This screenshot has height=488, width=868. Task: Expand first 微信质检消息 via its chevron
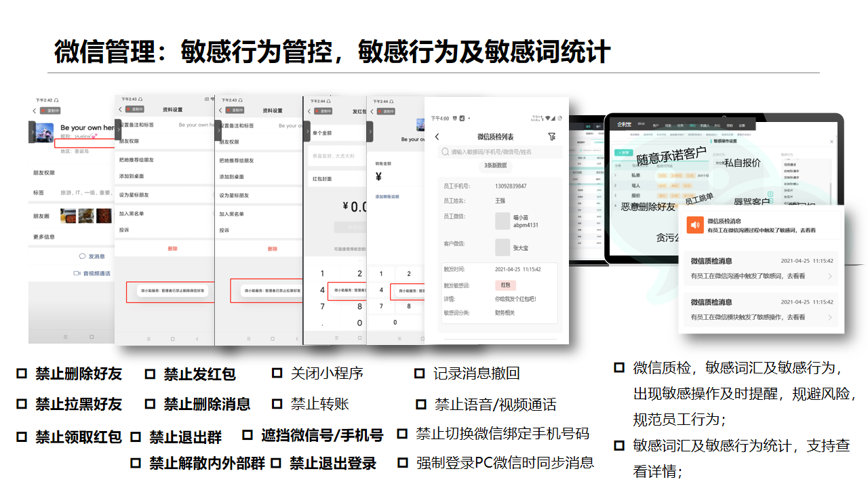click(x=830, y=277)
